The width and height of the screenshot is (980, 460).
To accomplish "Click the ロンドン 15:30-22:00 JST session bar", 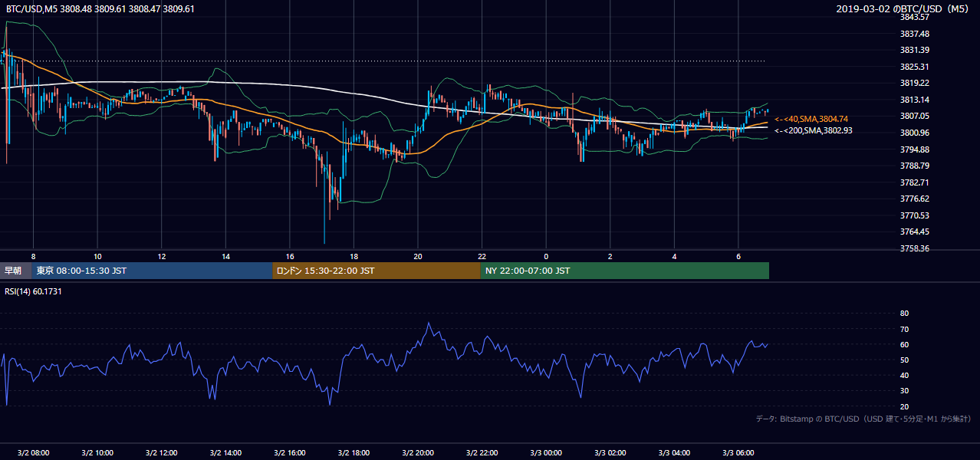I will pos(377,271).
